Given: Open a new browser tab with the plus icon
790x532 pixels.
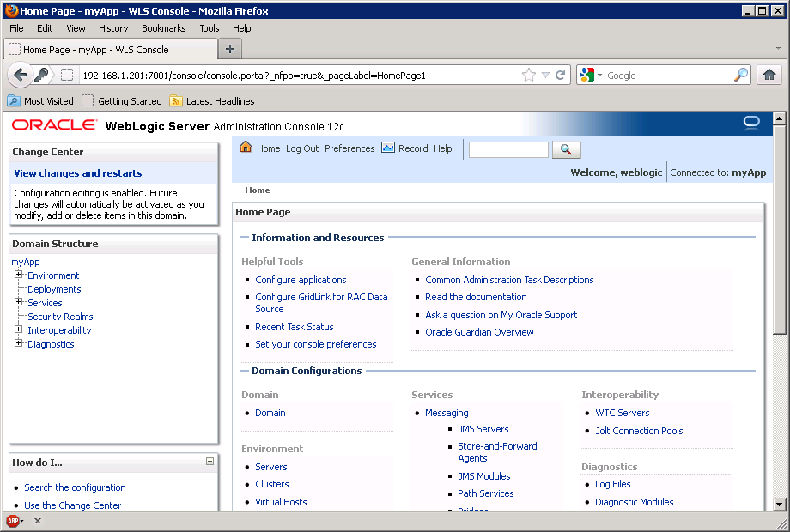Looking at the screenshot, I should coord(231,48).
